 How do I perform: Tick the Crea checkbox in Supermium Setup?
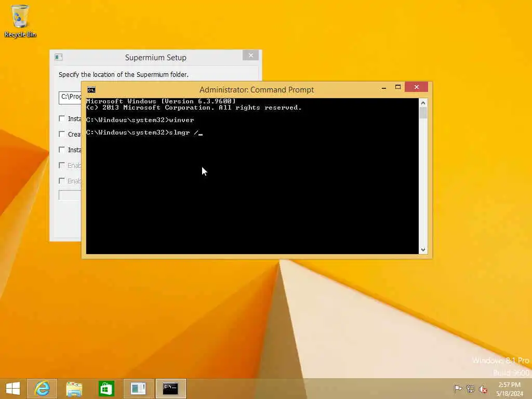point(62,134)
